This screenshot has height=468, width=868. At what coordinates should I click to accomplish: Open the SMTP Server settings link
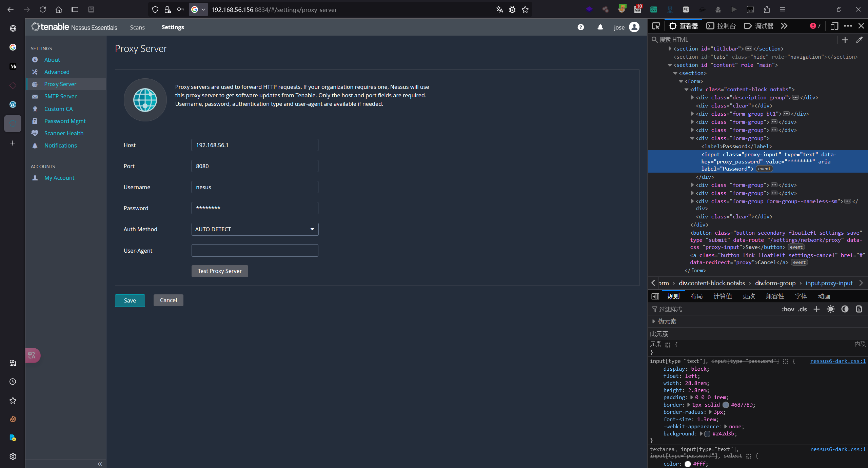click(x=60, y=96)
